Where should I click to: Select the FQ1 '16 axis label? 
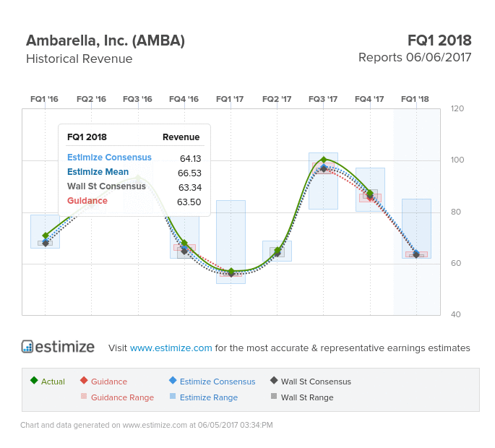click(x=44, y=99)
